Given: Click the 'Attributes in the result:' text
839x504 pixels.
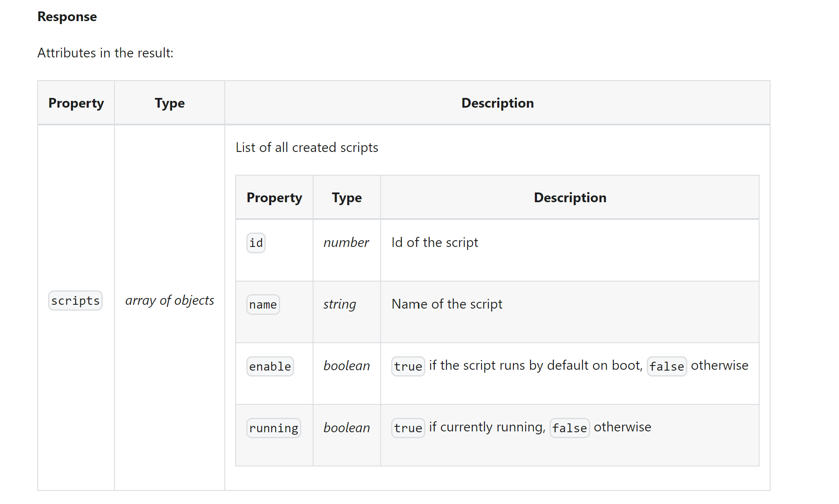Looking at the screenshot, I should 105,53.
